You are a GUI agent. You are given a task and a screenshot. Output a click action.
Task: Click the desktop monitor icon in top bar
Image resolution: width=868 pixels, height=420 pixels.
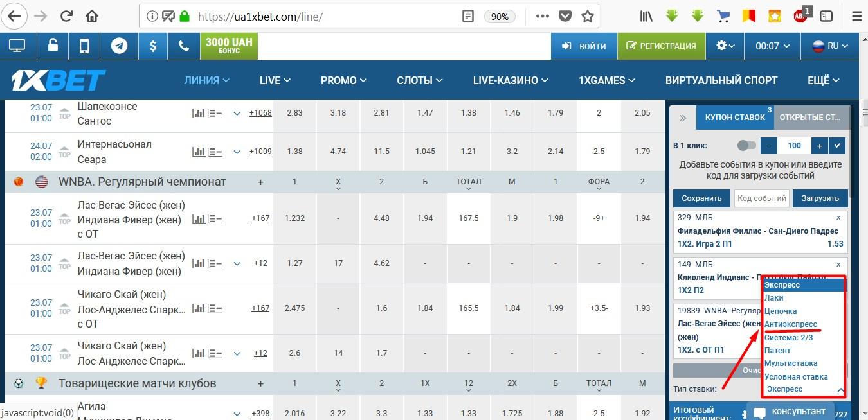coord(17,46)
